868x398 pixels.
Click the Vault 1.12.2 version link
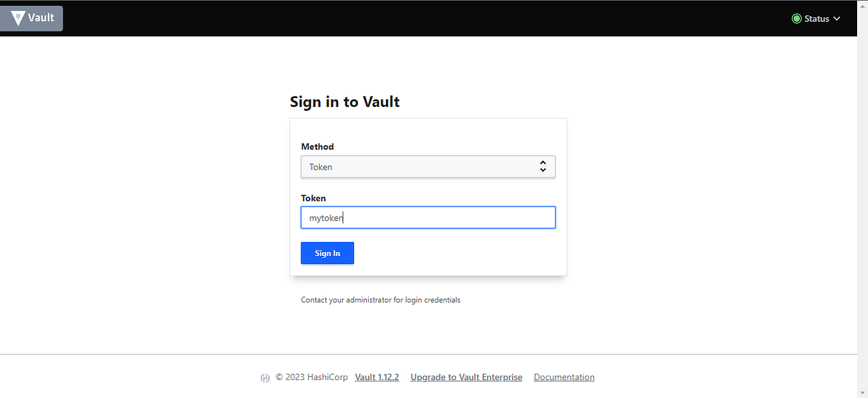coord(376,377)
